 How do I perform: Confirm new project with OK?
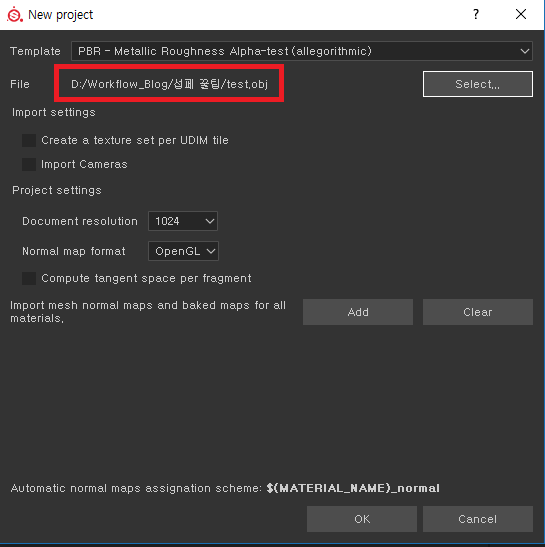click(362, 519)
